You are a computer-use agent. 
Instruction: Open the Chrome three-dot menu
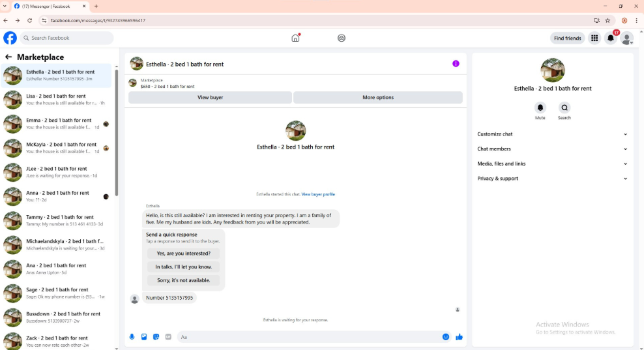pos(636,20)
